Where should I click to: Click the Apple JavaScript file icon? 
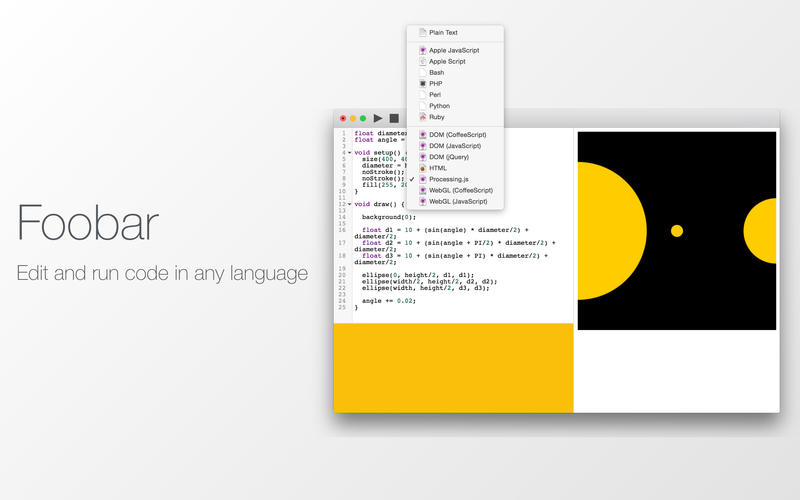click(x=422, y=50)
